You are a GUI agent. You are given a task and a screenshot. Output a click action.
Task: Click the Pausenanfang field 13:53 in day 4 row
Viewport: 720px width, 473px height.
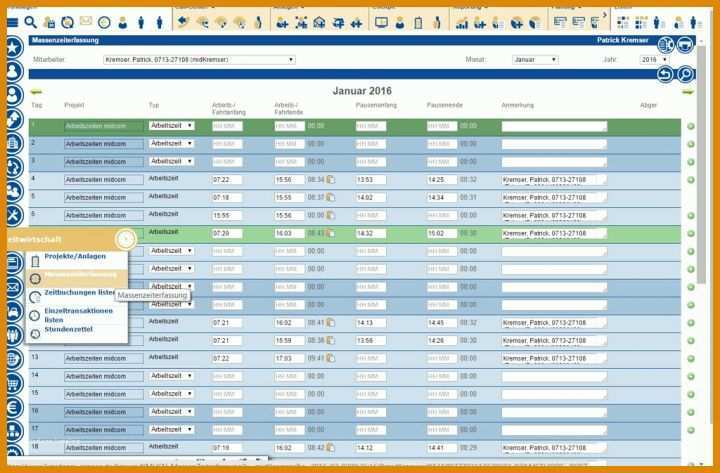tap(371, 180)
